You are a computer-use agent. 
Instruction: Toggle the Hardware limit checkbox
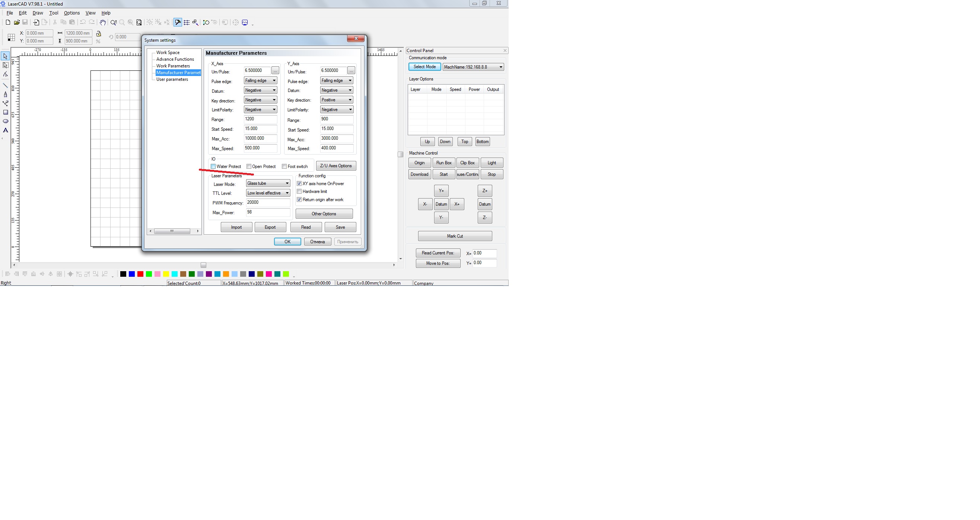299,191
